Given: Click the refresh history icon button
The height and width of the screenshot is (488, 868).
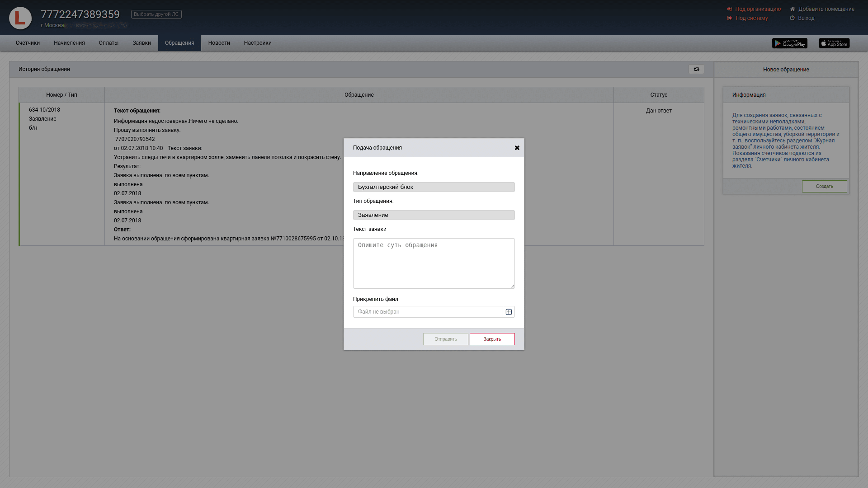Looking at the screenshot, I should [x=696, y=69].
